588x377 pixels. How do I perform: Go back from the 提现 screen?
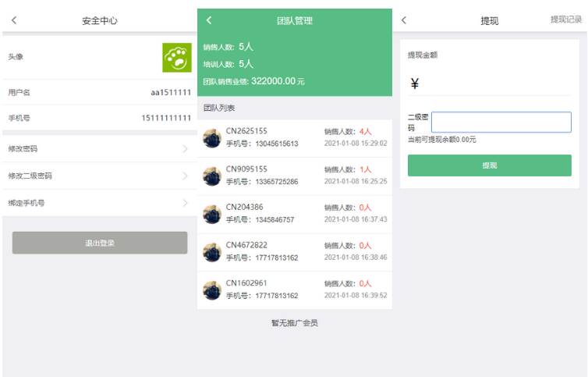pos(404,20)
